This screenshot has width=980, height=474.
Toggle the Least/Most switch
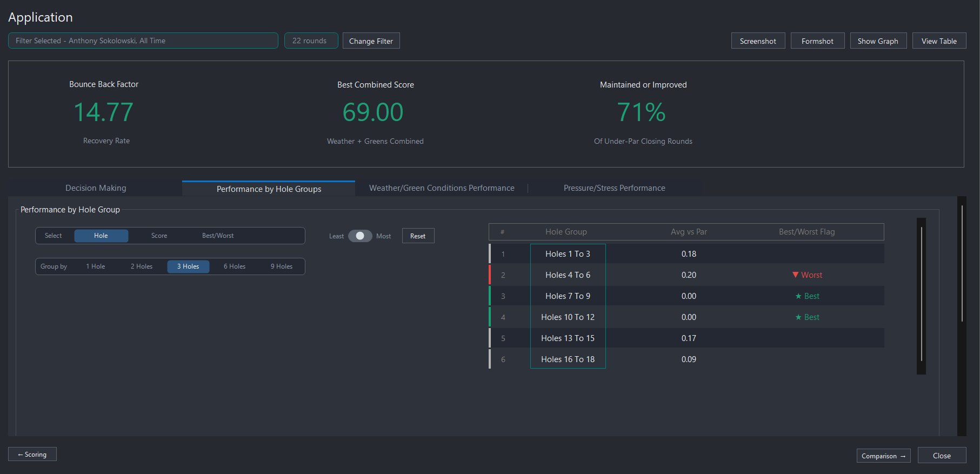[x=360, y=236]
